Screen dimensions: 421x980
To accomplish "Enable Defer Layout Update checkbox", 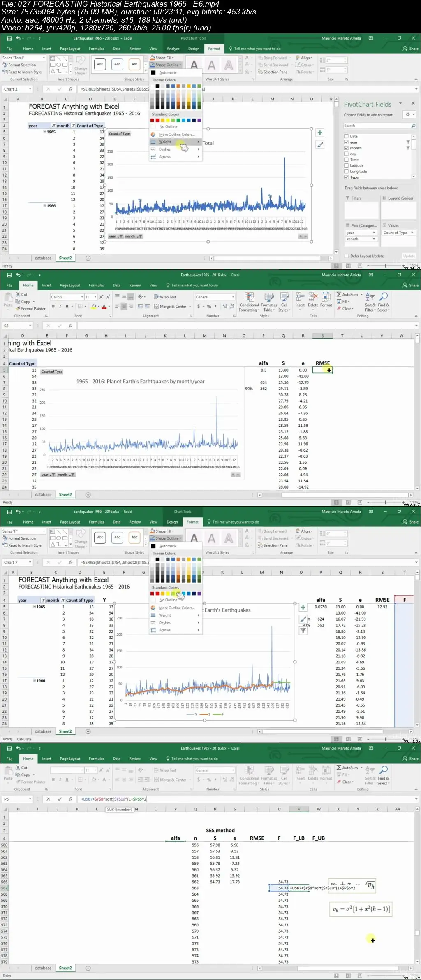I will [347, 256].
